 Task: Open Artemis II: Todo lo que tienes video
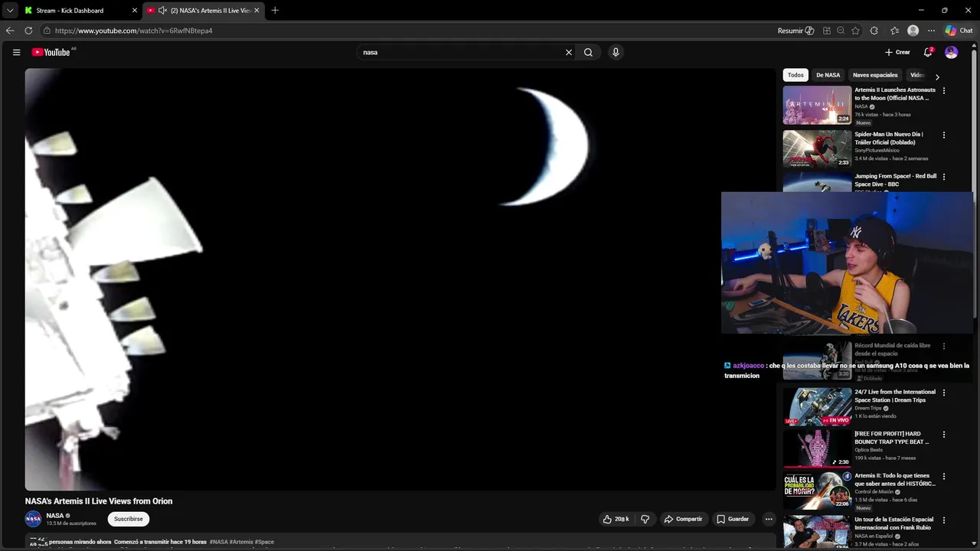coord(817,490)
